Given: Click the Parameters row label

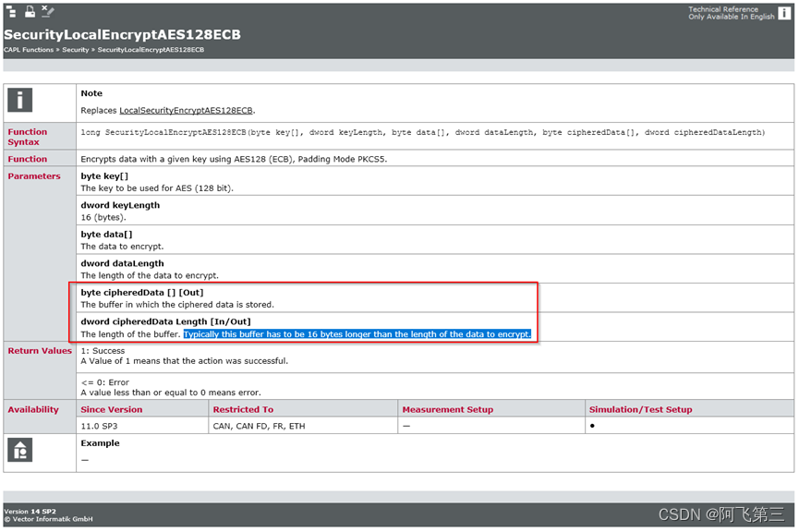Looking at the screenshot, I should coord(34,175).
